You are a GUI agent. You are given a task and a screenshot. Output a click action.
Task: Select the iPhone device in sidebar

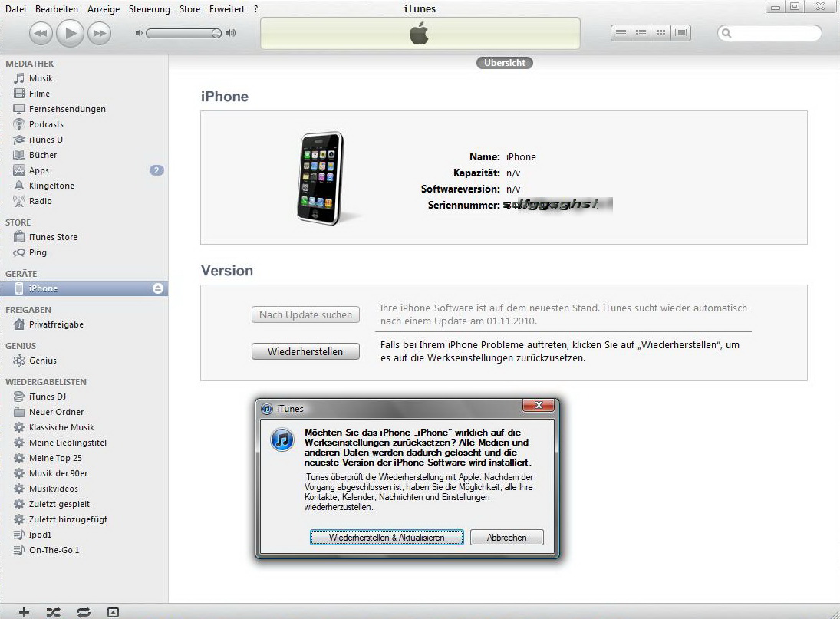84,288
